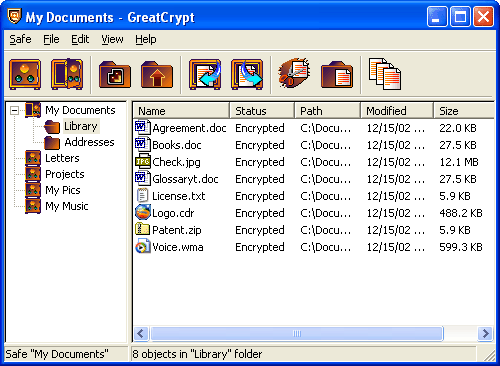
Task: Select the Logo.cdr file name
Action: coord(173,213)
